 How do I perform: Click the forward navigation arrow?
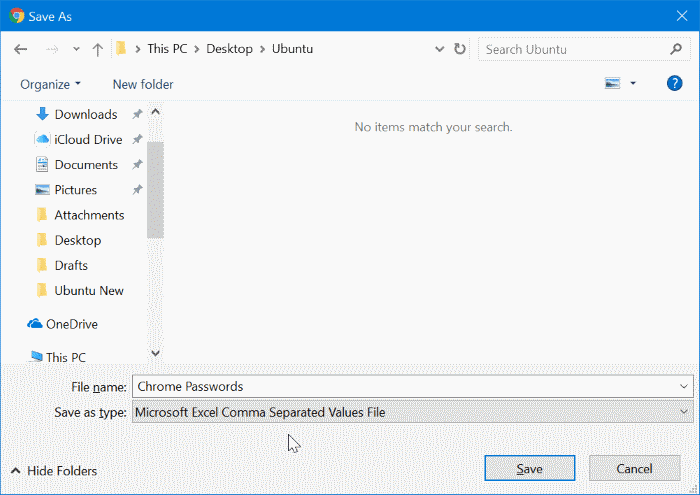[52, 49]
